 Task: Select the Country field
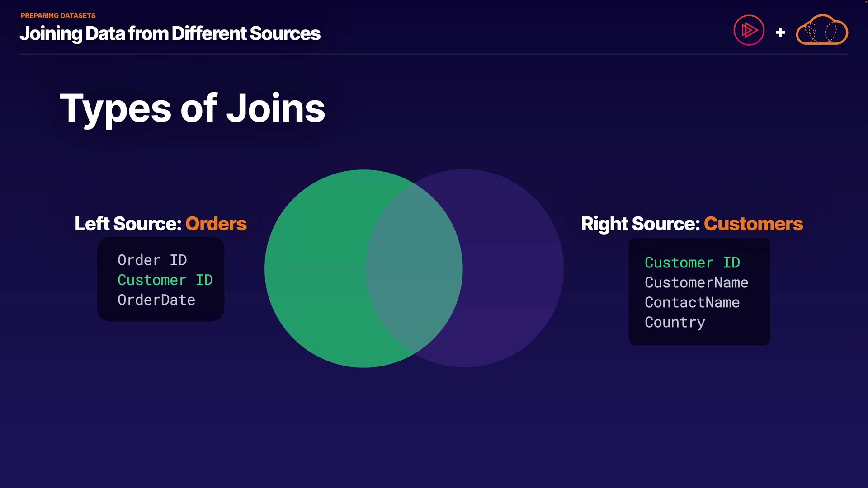675,322
